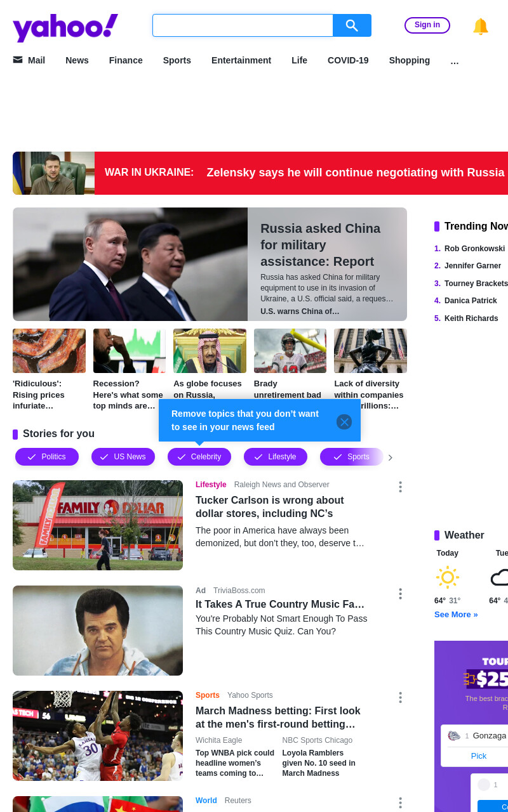Click the Yahoo logo

[x=65, y=27]
